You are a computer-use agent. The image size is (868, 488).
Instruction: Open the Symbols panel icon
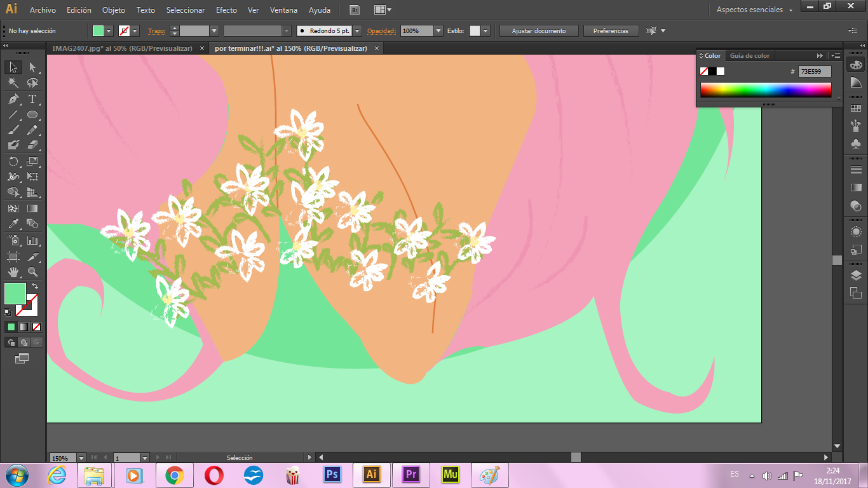click(856, 144)
